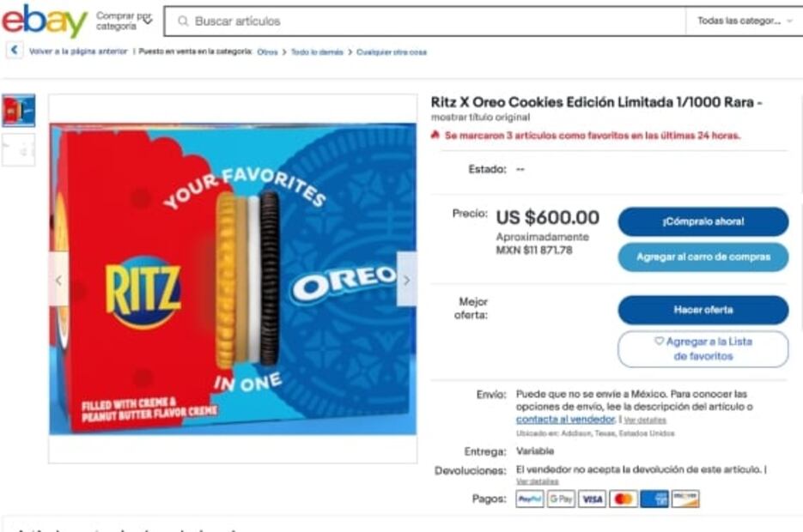Image resolution: width=803 pixels, height=532 pixels.
Task: Click the search magnifier icon
Action: coord(183,21)
